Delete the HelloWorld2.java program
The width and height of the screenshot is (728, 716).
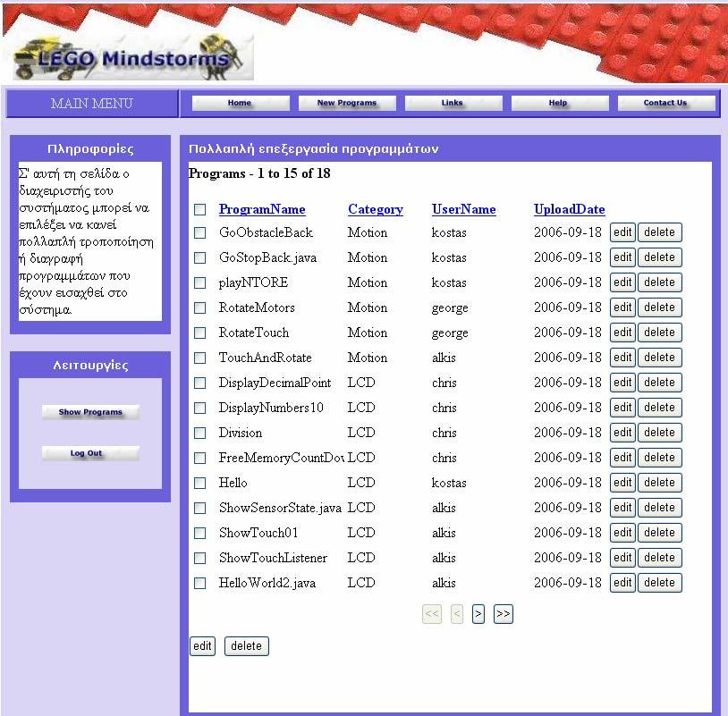(x=660, y=583)
